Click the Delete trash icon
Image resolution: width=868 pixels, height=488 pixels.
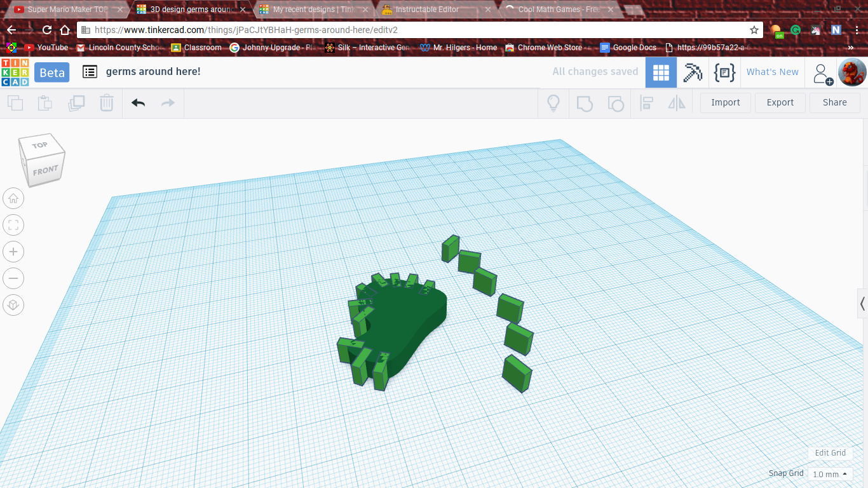[x=107, y=103]
